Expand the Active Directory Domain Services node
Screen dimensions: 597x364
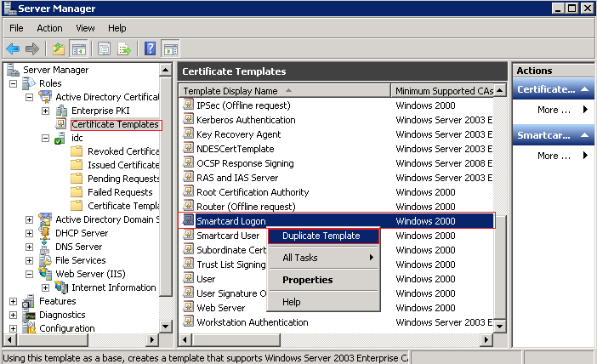click(x=29, y=219)
